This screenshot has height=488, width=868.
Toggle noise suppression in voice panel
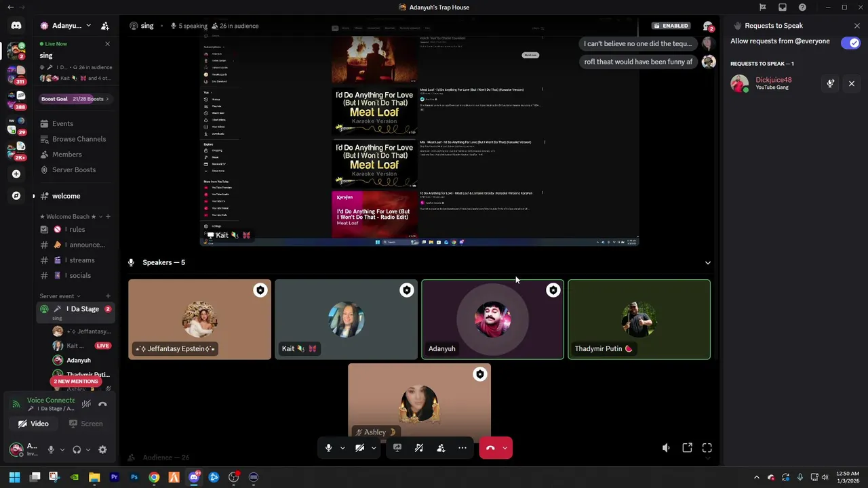point(86,404)
